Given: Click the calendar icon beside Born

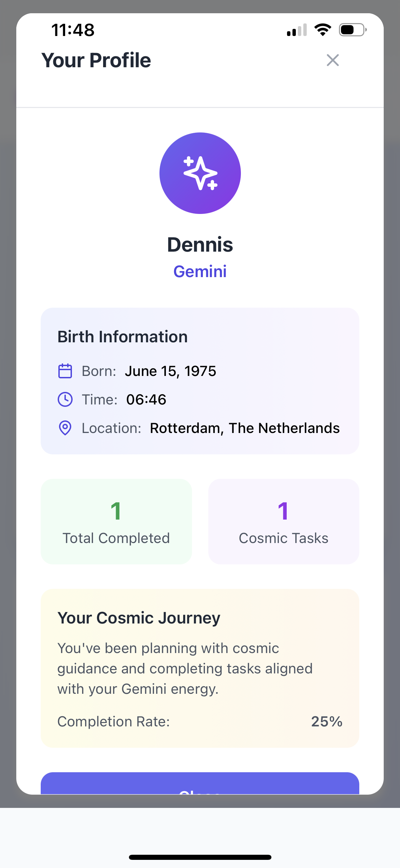Looking at the screenshot, I should click(65, 371).
